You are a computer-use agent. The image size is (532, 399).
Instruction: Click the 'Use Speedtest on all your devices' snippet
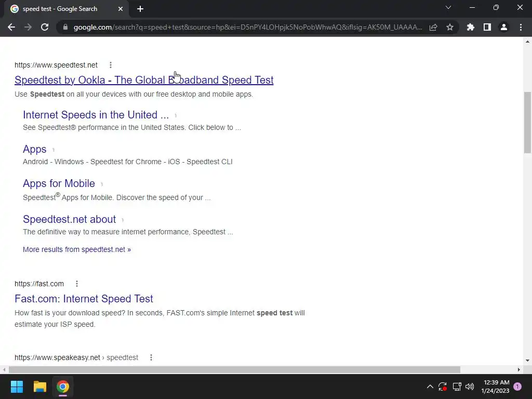click(x=134, y=94)
